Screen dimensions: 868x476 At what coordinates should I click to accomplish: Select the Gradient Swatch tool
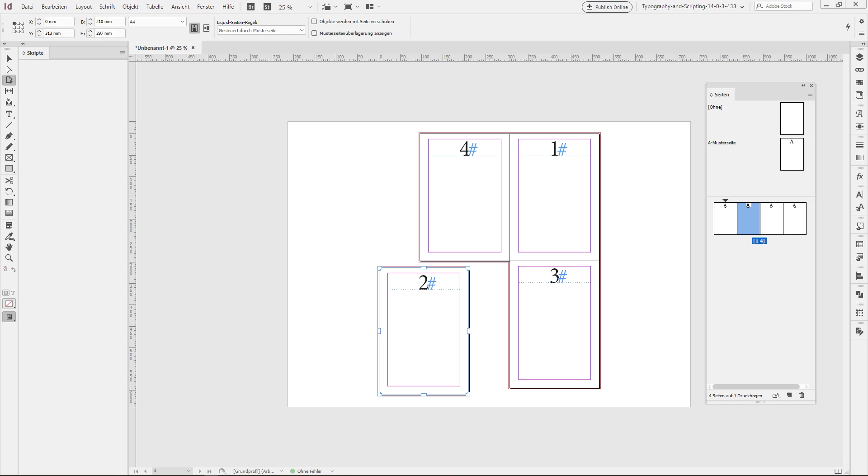tap(9, 202)
